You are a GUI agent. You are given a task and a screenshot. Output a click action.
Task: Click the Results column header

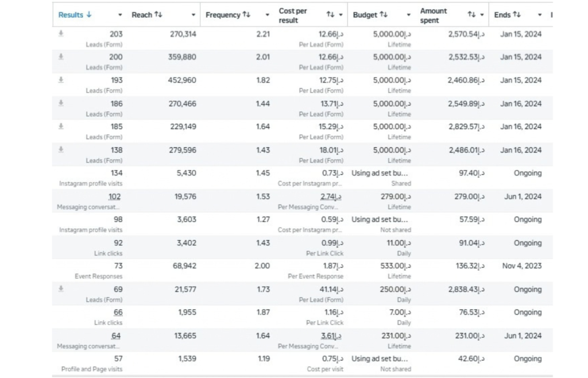pos(71,15)
